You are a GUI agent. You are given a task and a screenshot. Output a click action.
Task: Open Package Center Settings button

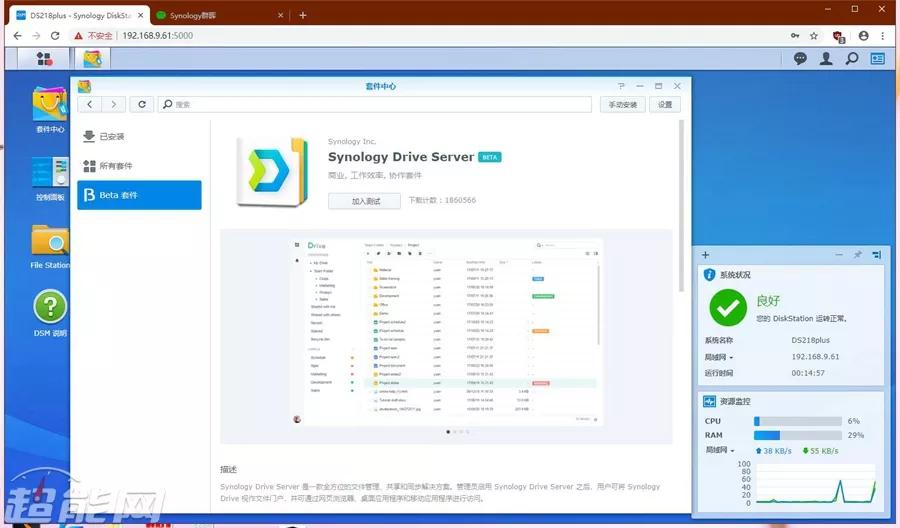click(x=665, y=104)
